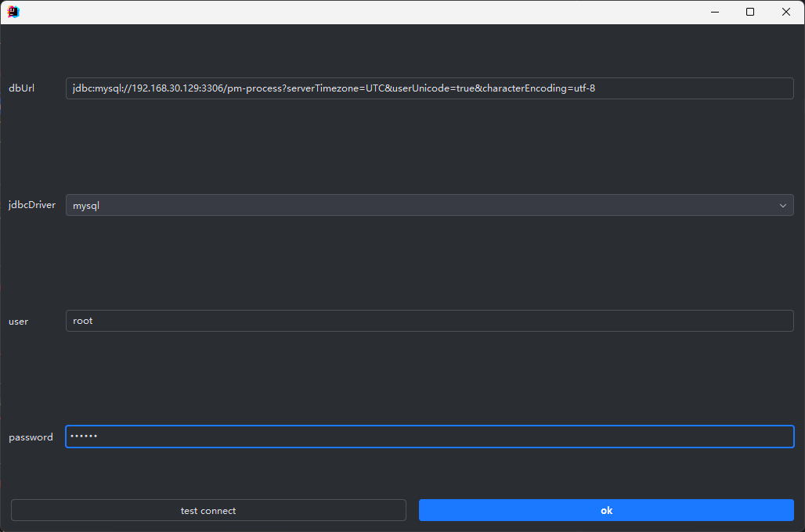Click the test connect button
This screenshot has width=805, height=532.
click(208, 510)
